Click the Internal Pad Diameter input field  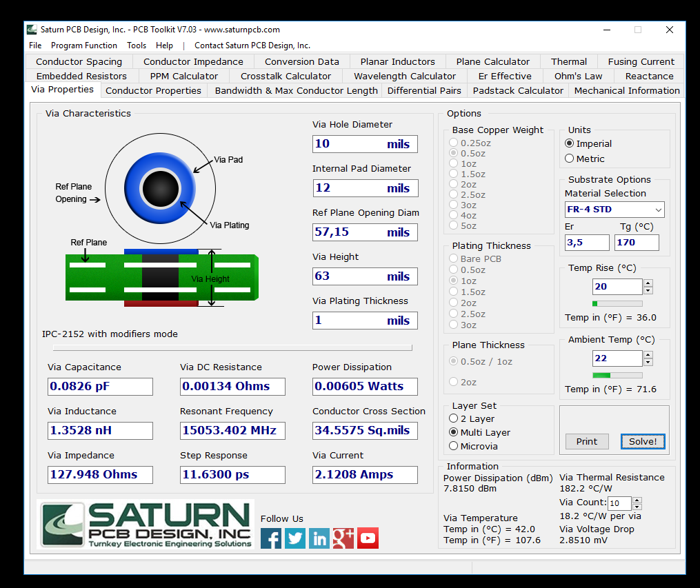pos(366,187)
